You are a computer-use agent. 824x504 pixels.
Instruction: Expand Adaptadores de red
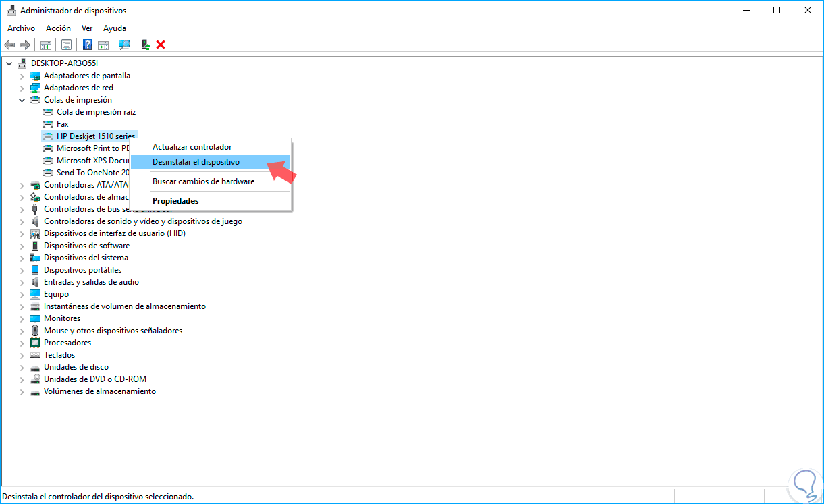pyautogui.click(x=22, y=88)
